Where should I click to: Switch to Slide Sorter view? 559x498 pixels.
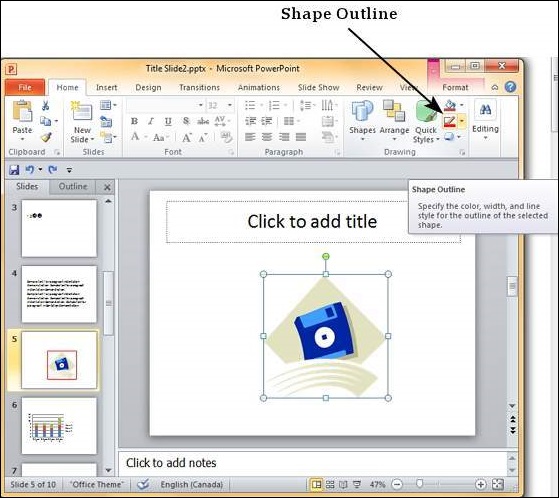click(x=330, y=484)
